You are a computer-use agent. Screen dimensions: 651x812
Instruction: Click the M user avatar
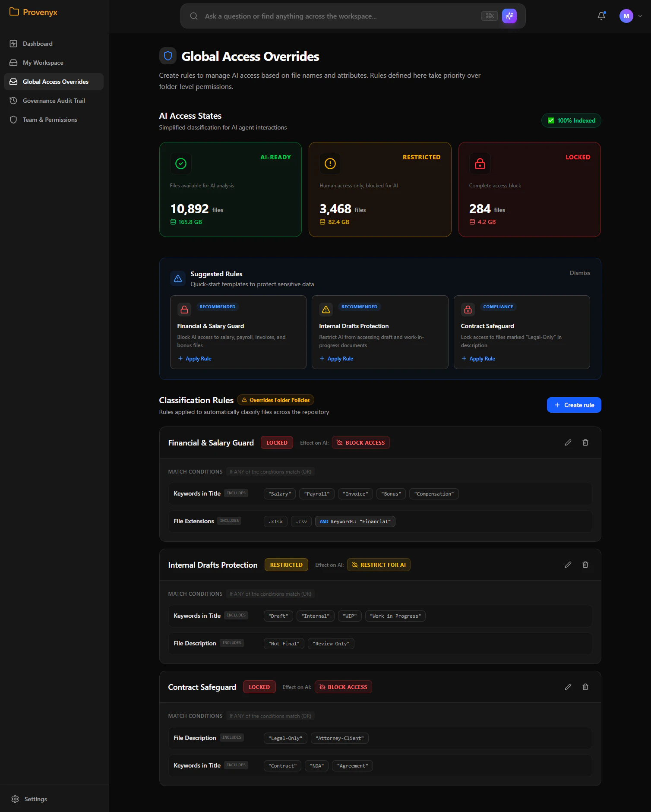pyautogui.click(x=626, y=16)
